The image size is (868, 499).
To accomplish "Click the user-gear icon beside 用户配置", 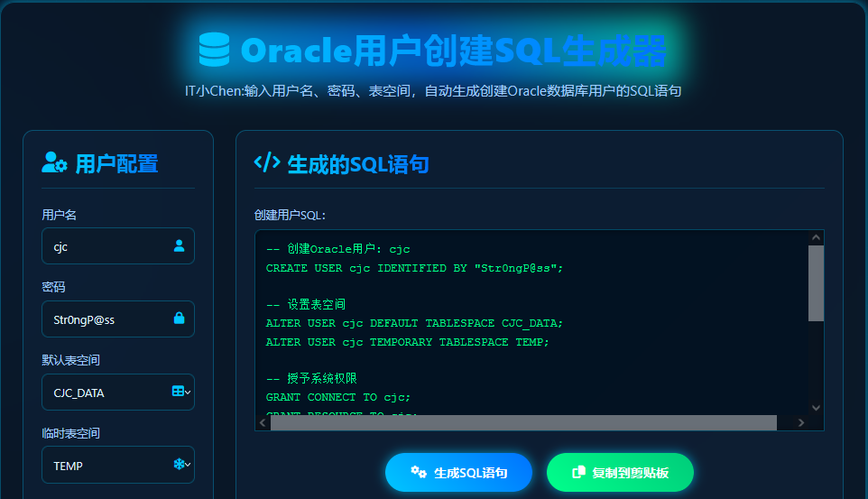I will [x=54, y=162].
